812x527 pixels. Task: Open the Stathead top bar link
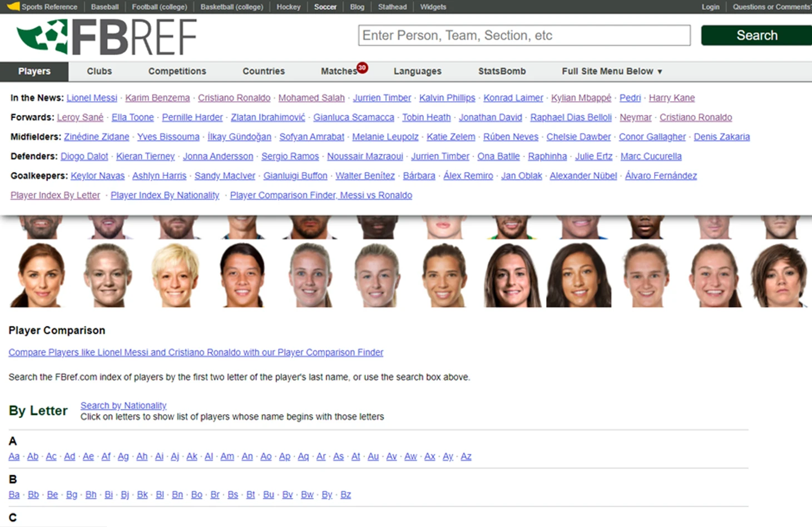(x=392, y=7)
